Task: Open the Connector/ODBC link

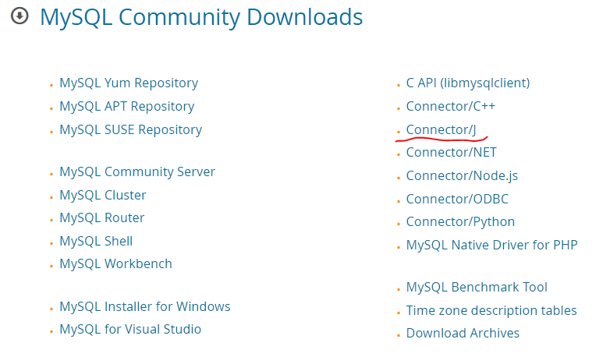Action: [x=457, y=199]
